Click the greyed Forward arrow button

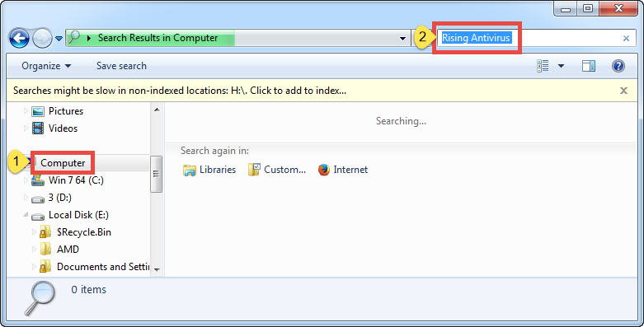(x=42, y=38)
